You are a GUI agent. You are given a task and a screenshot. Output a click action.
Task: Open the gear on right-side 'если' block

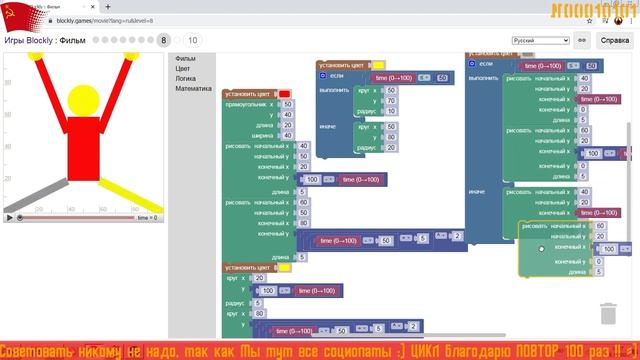tap(472, 64)
